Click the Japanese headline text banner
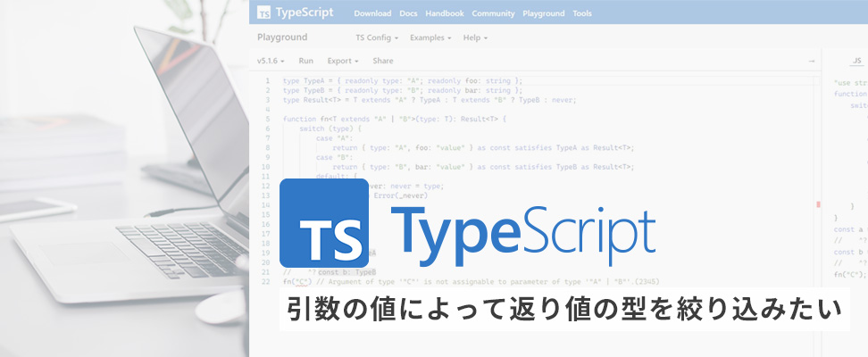Image resolution: width=868 pixels, height=357 pixels. tap(564, 310)
